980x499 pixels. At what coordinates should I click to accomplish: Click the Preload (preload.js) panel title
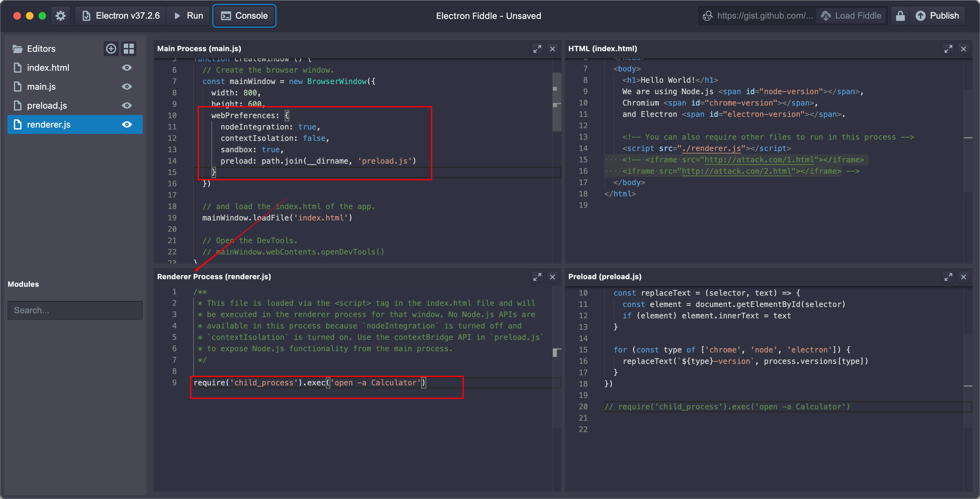click(x=605, y=277)
